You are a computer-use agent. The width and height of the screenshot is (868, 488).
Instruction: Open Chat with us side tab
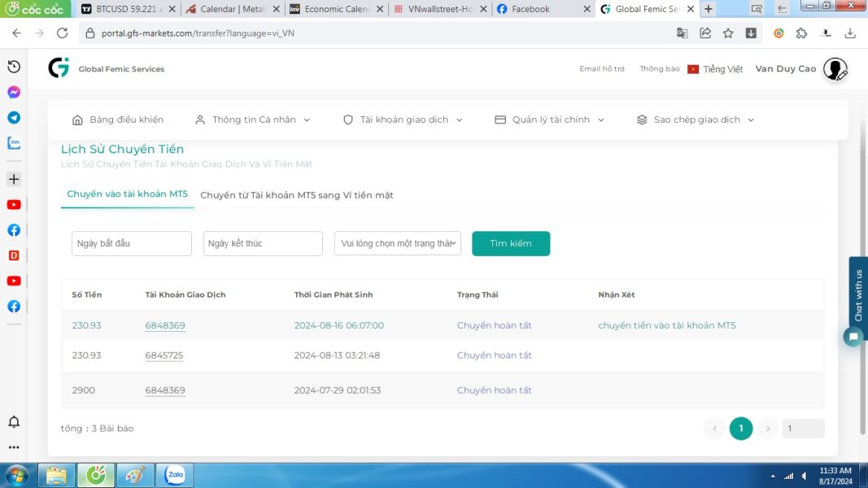858,295
